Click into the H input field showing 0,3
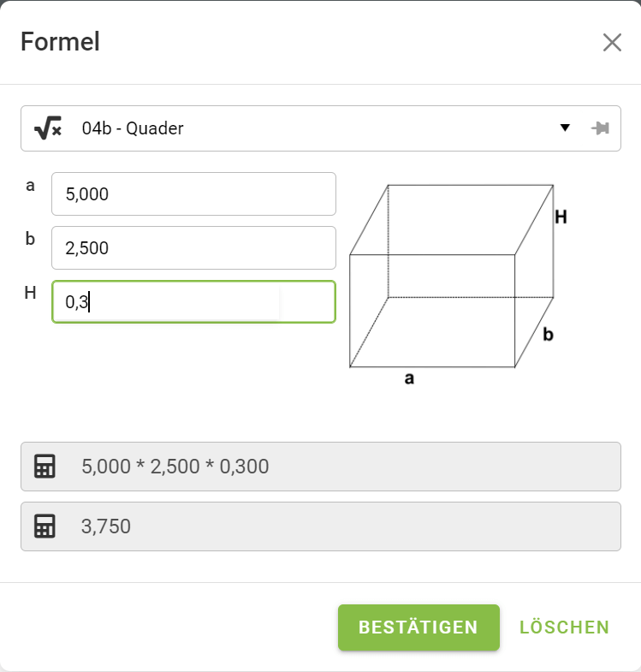This screenshot has width=641, height=672. click(x=193, y=302)
